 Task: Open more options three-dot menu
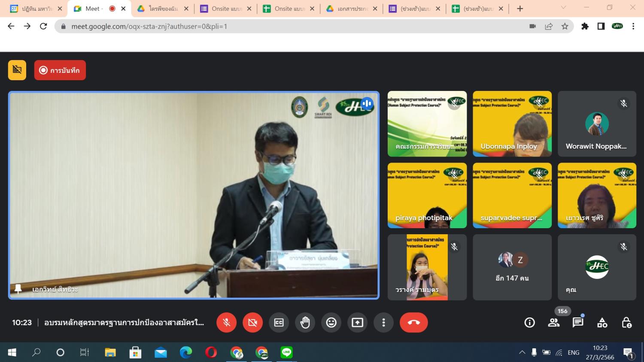[x=383, y=323]
